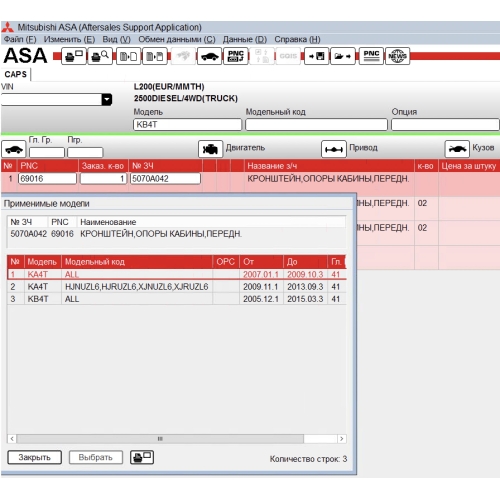
Task: Click the Модель column header in dialog
Action: [43, 262]
